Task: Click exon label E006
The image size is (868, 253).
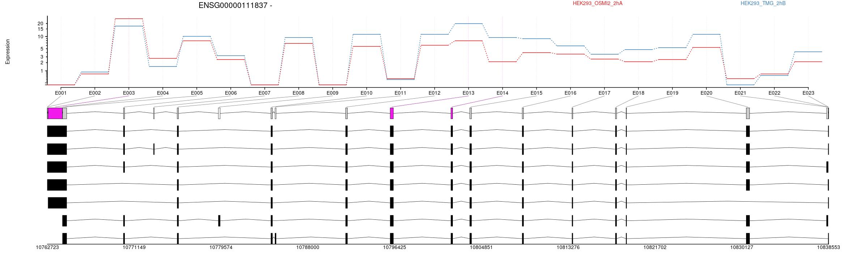Action: click(x=231, y=93)
